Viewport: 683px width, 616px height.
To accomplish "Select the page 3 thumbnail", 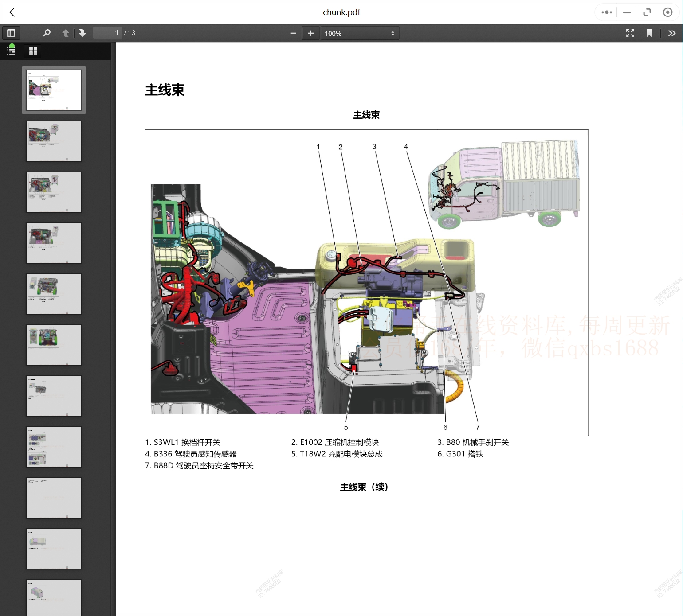I will tap(54, 192).
